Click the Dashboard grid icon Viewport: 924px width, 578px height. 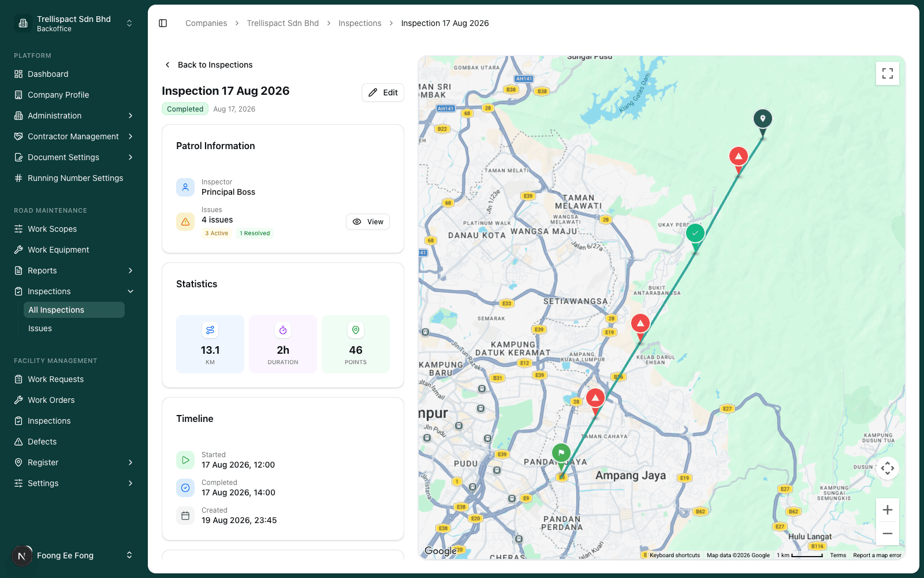click(x=18, y=74)
